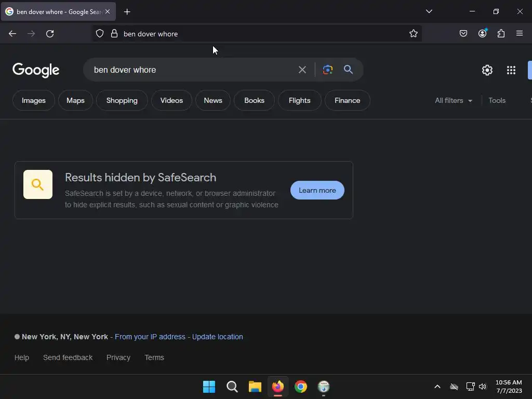
Task: Switch to Books results
Action: point(254,100)
